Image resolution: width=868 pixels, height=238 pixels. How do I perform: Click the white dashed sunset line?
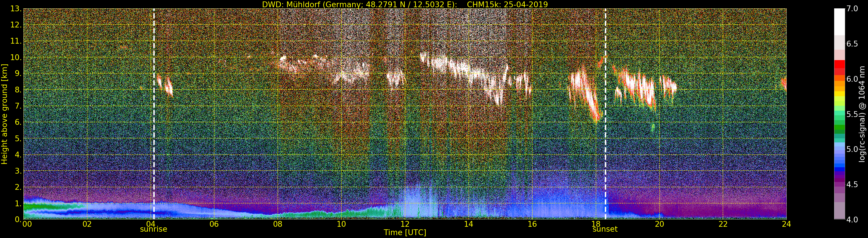[605, 114]
